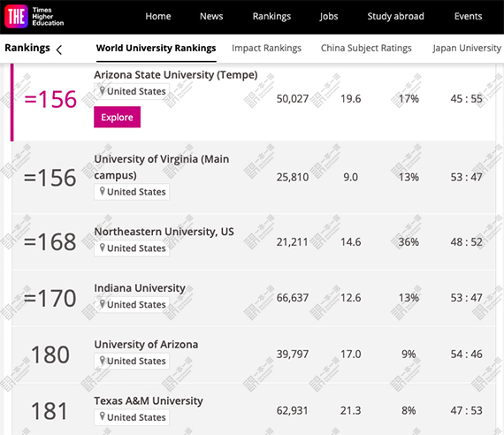Click the 180 rank number
Screen dimensions: 504x435
pos(50,355)
